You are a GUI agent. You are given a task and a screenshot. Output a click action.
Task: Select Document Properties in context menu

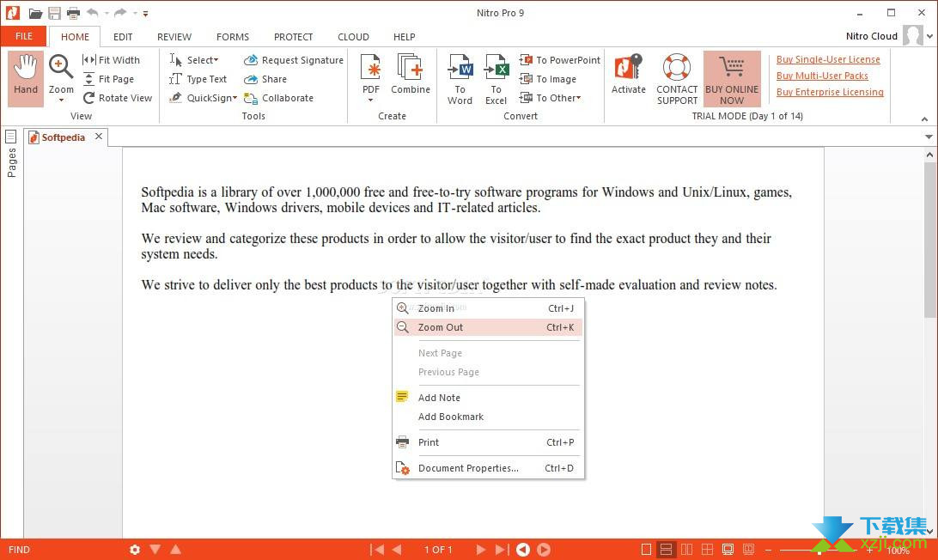488,468
